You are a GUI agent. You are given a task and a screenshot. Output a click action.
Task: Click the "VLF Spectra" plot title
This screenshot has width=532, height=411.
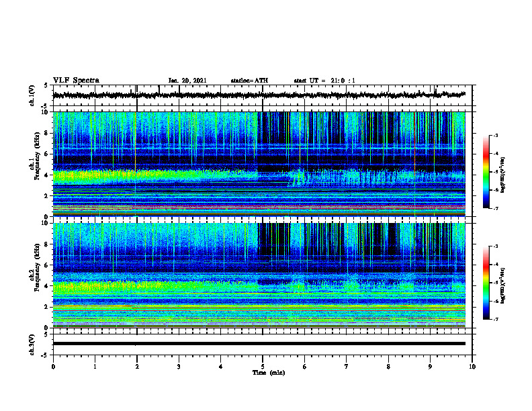pyautogui.click(x=76, y=81)
